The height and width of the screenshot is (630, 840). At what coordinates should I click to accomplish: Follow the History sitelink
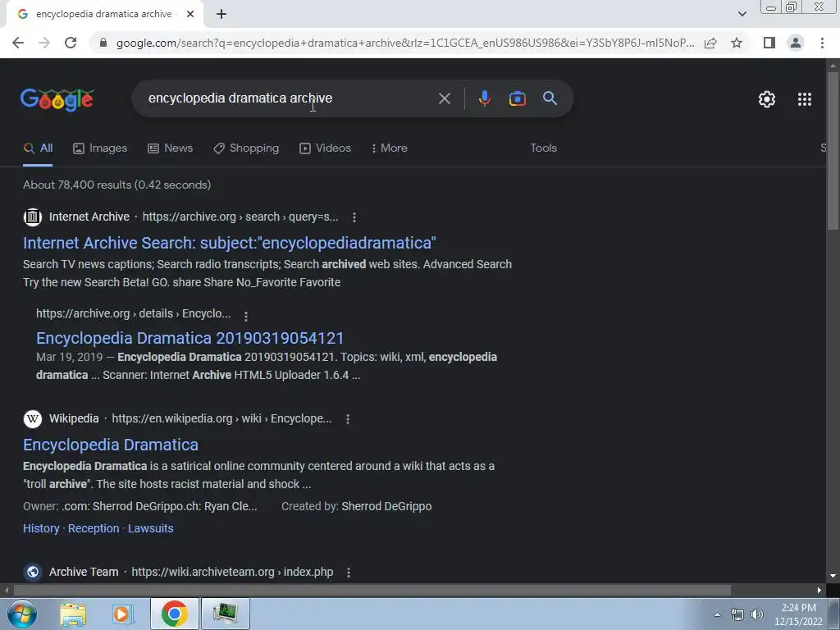tap(41, 529)
